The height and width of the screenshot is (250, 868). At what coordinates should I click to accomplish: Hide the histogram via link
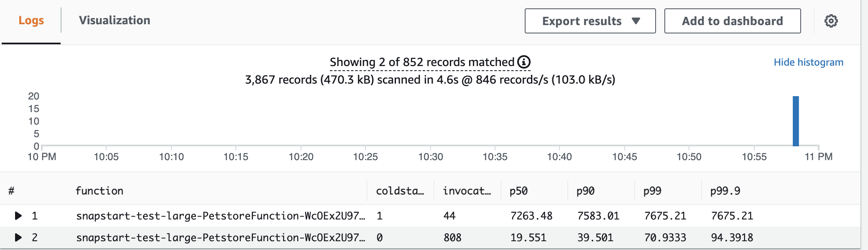pos(808,62)
